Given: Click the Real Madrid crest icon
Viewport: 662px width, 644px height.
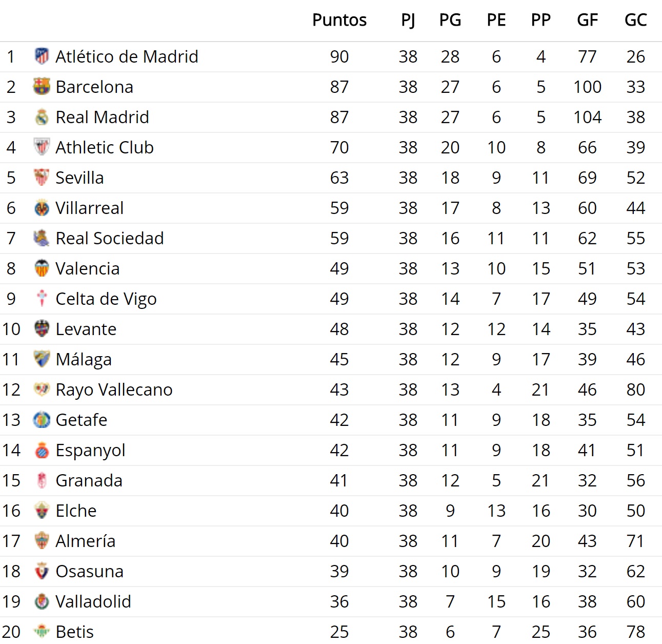Looking at the screenshot, I should click(x=42, y=117).
